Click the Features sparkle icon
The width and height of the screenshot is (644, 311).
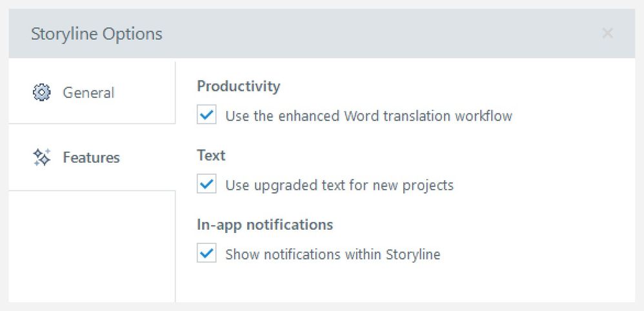(41, 157)
